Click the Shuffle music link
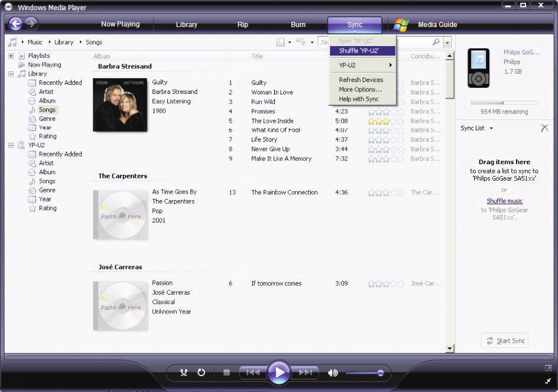The width and height of the screenshot is (558, 392). 504,201
